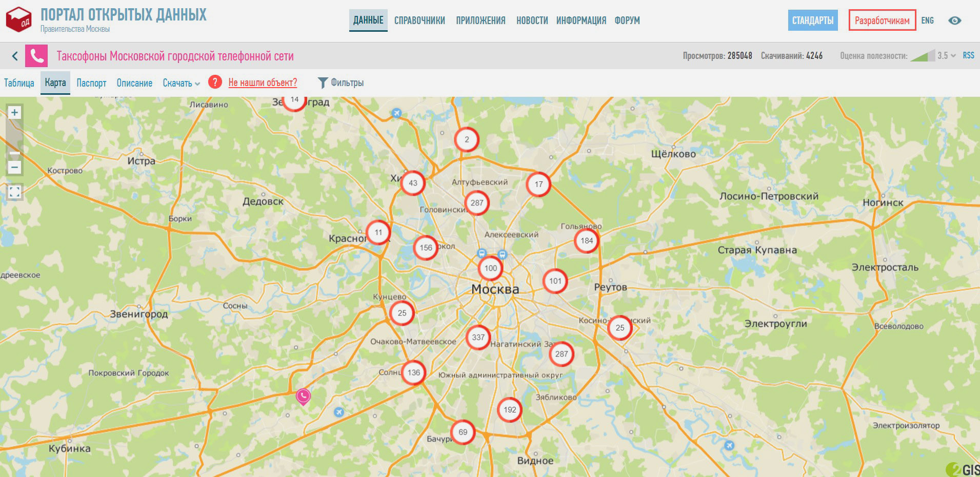Switch to the Таблица tab
Image resolution: width=980 pixels, height=477 pixels.
point(19,83)
